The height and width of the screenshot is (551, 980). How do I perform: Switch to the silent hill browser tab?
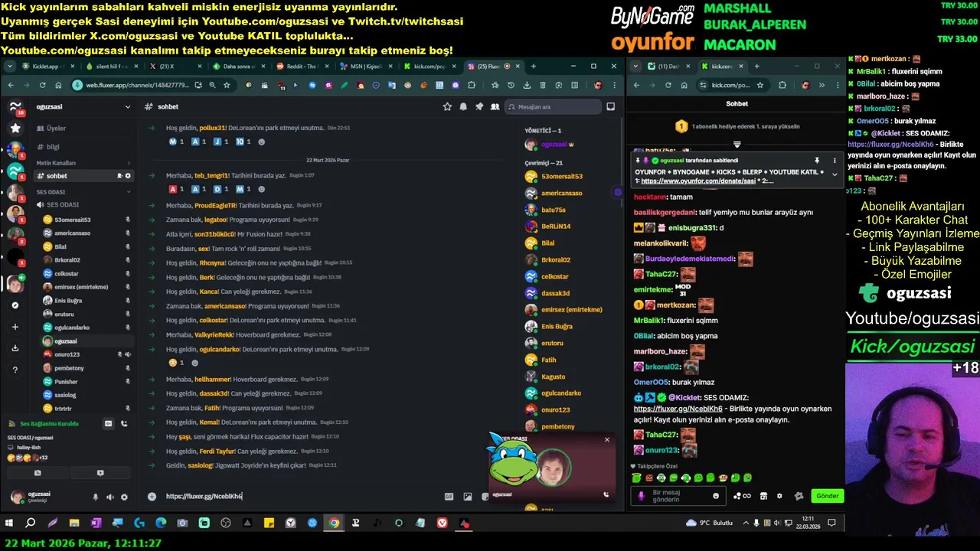click(x=112, y=67)
